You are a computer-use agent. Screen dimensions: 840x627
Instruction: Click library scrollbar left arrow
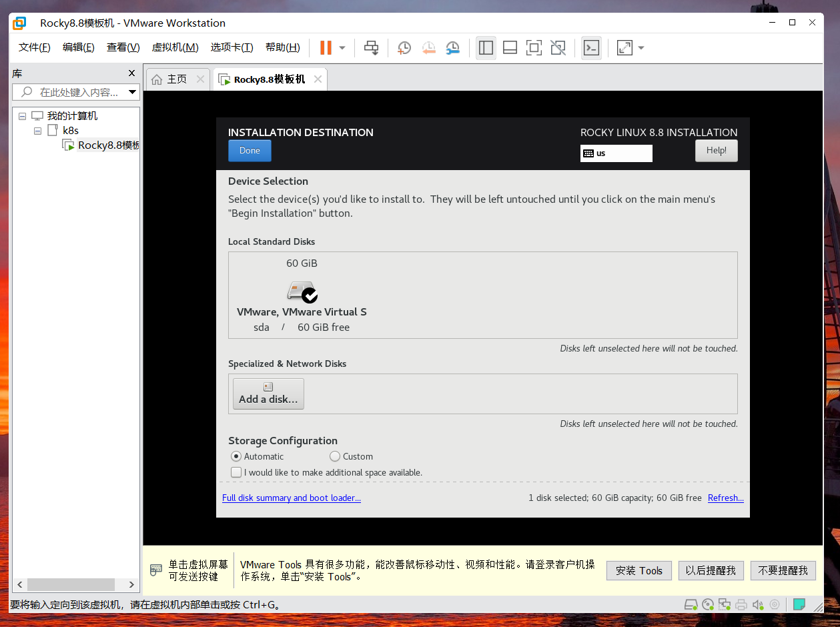(19, 584)
